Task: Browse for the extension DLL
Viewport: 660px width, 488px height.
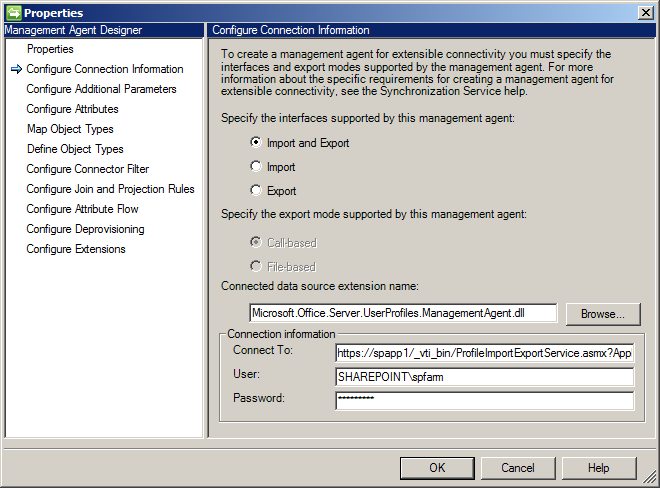Action: (603, 314)
